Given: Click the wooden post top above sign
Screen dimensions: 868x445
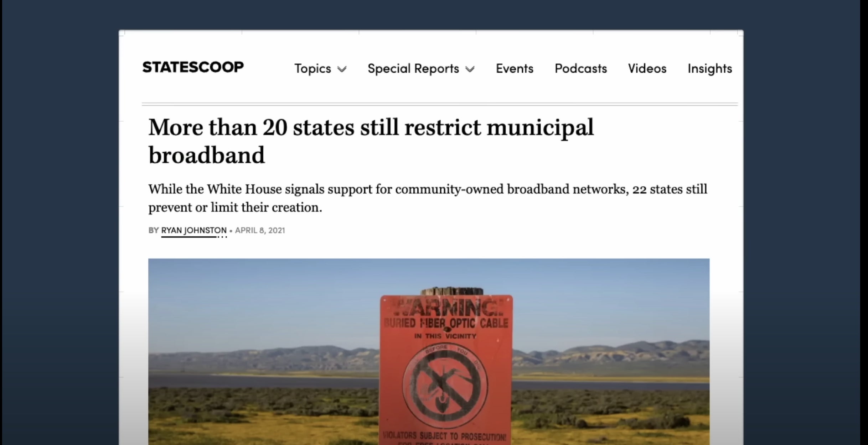Looking at the screenshot, I should click(x=452, y=291).
